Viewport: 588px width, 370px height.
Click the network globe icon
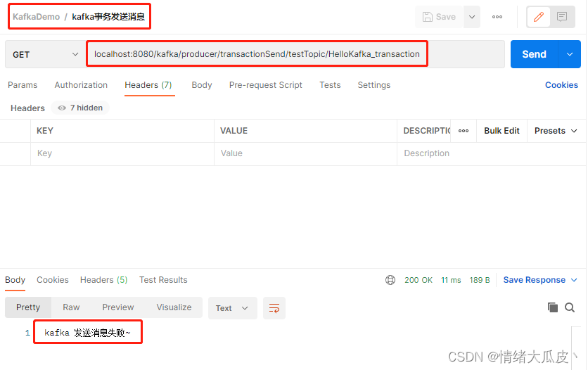click(390, 280)
